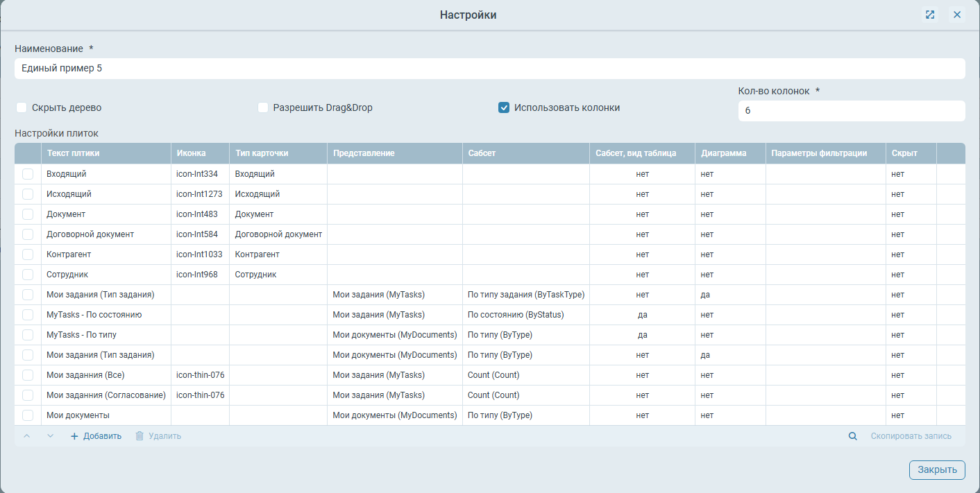Close the settings dialog with X icon
Viewport: 980px width, 493px height.
[957, 15]
